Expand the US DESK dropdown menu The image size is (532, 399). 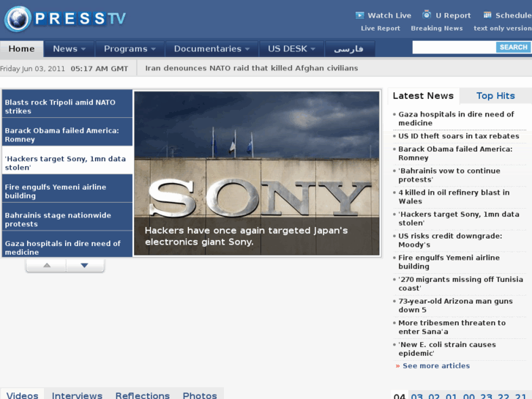tap(291, 49)
